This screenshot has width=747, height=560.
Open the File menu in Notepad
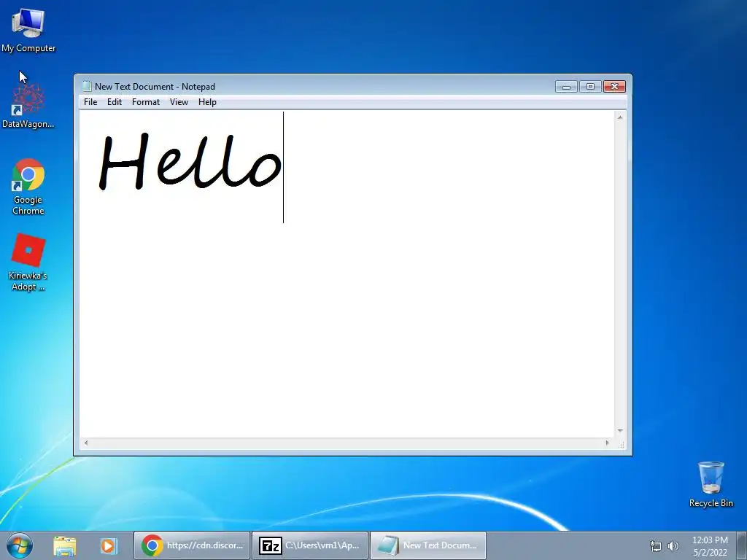coord(90,102)
